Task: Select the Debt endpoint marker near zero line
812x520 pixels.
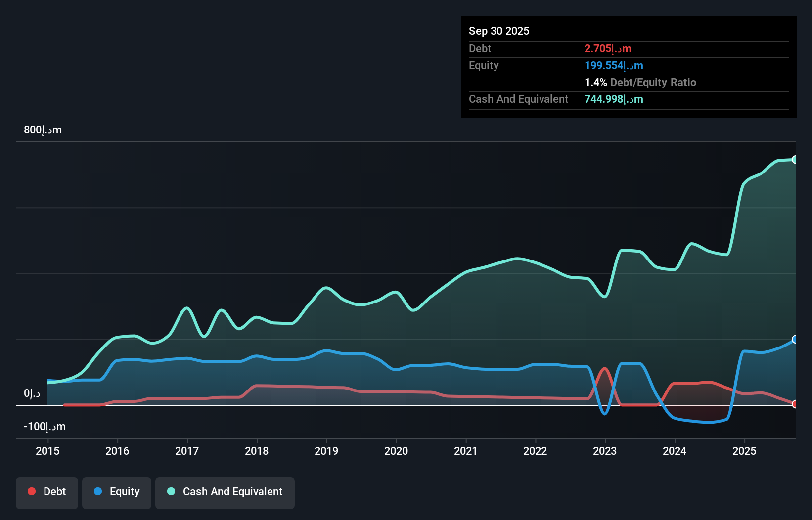Action: [x=794, y=404]
